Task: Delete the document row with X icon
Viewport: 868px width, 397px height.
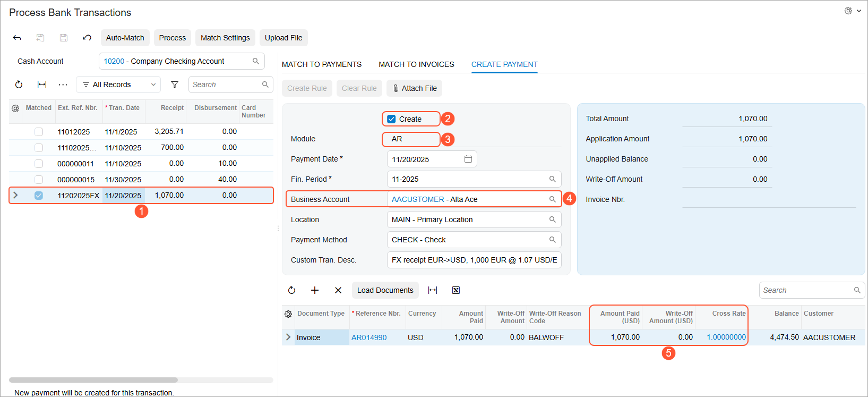Action: (338, 290)
